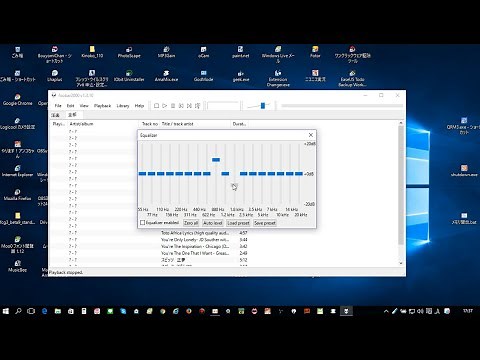Open the Playback menu
The image size is (480, 360).
click(102, 106)
